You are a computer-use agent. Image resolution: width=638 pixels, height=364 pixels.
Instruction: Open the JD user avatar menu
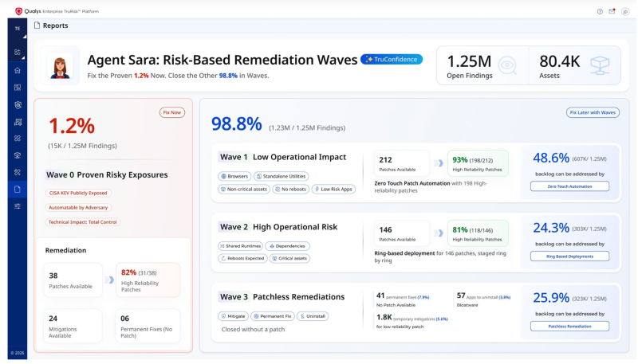tap(625, 12)
